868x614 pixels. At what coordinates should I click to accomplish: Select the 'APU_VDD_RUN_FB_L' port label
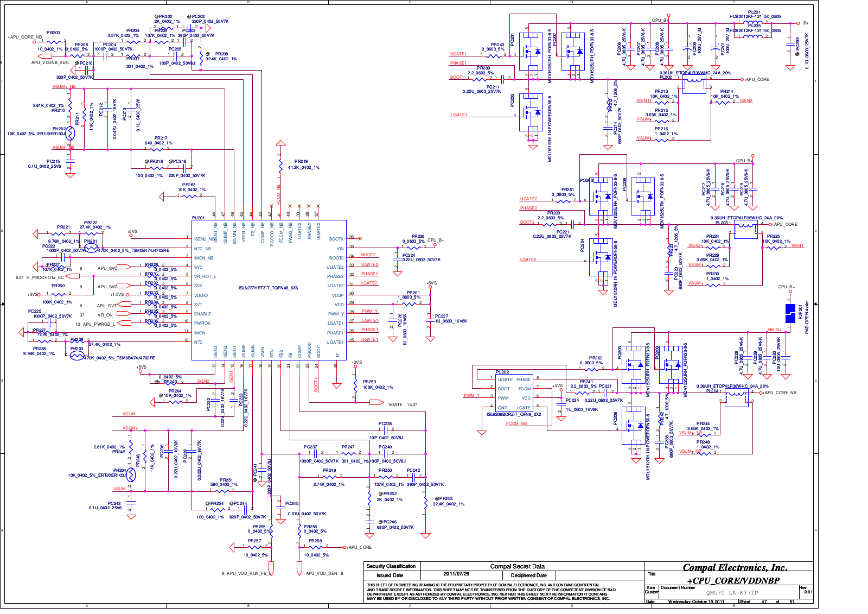click(x=247, y=573)
